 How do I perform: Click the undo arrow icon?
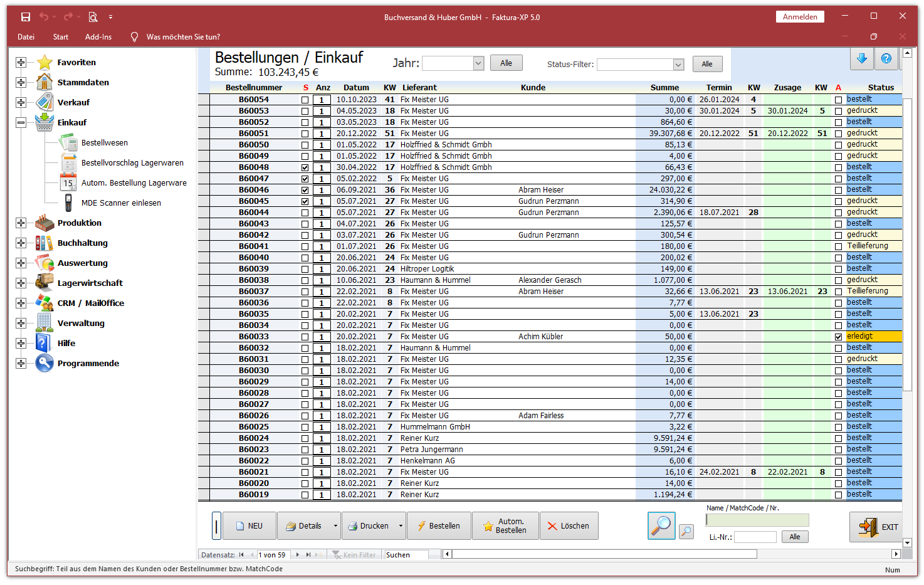tap(43, 17)
